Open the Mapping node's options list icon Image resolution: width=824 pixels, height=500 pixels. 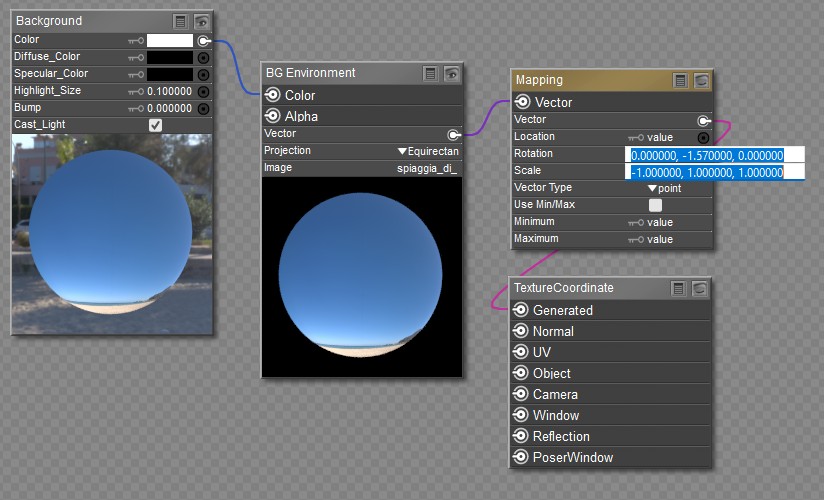tap(680, 80)
